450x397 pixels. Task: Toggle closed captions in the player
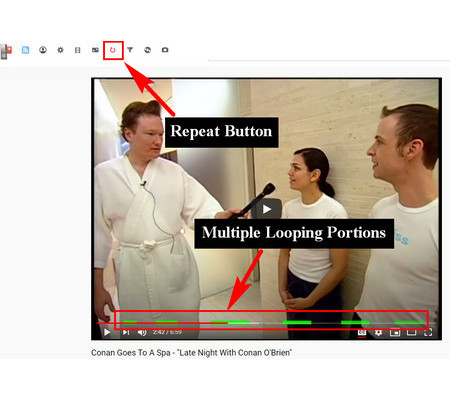click(362, 333)
